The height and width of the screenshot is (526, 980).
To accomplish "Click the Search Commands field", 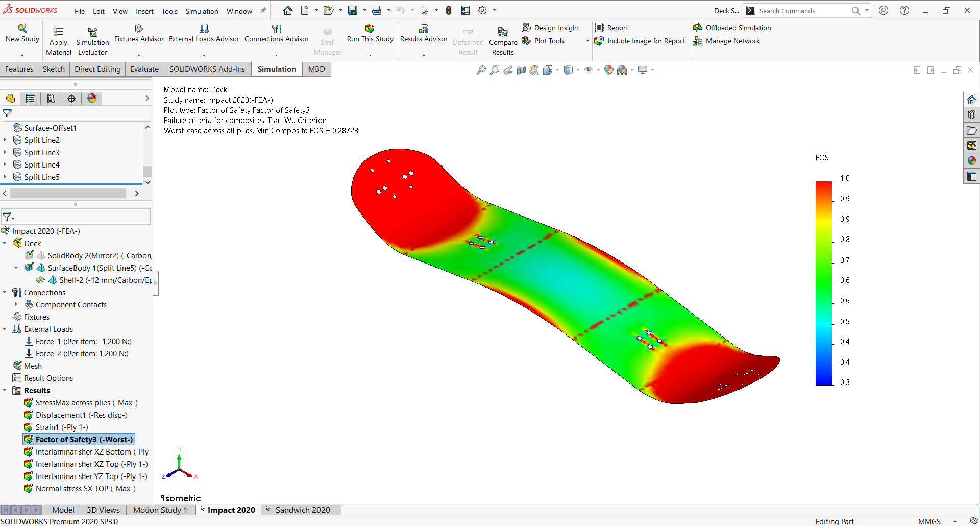I will tap(803, 11).
